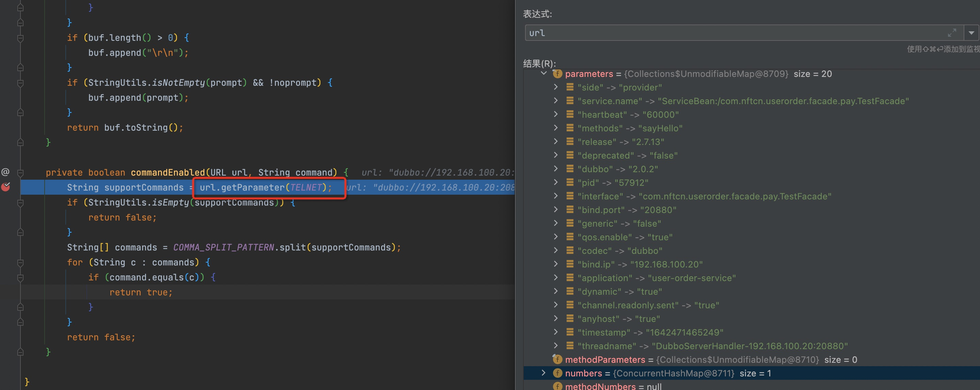Screen dimensions: 980x390
Task: Open the expression history dropdown
Action: coord(971,33)
